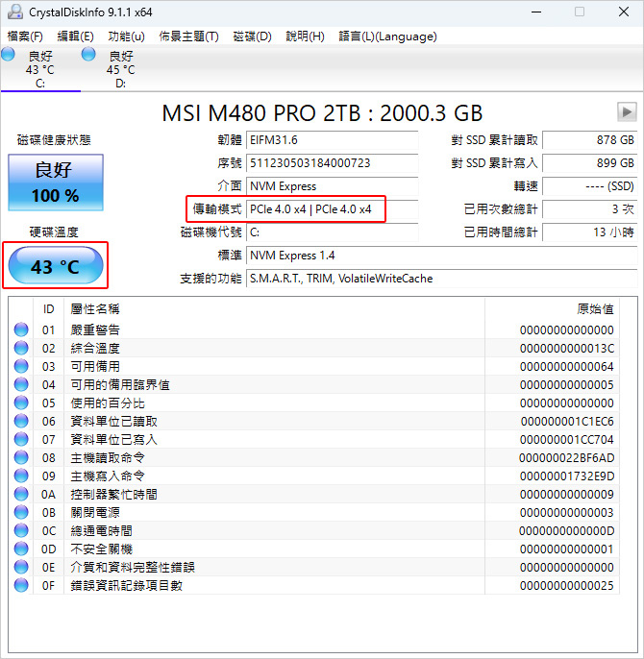Click the total host writes value 899 GB
644x659 pixels.
(x=590, y=163)
